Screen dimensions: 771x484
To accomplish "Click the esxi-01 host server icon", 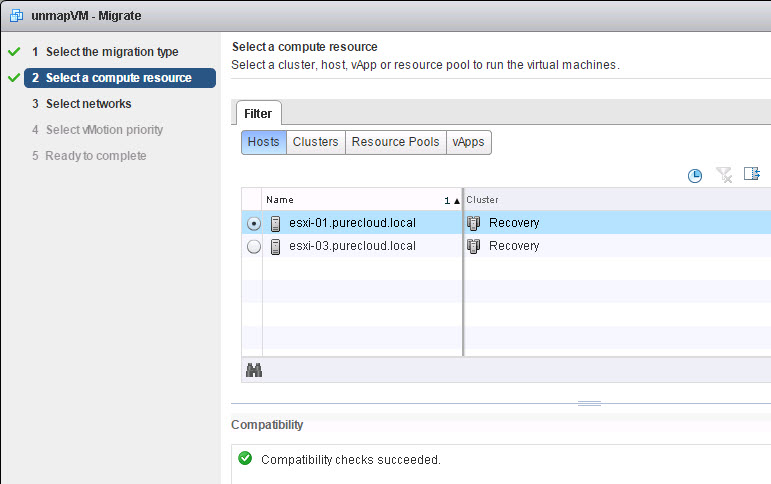I will (x=275, y=223).
